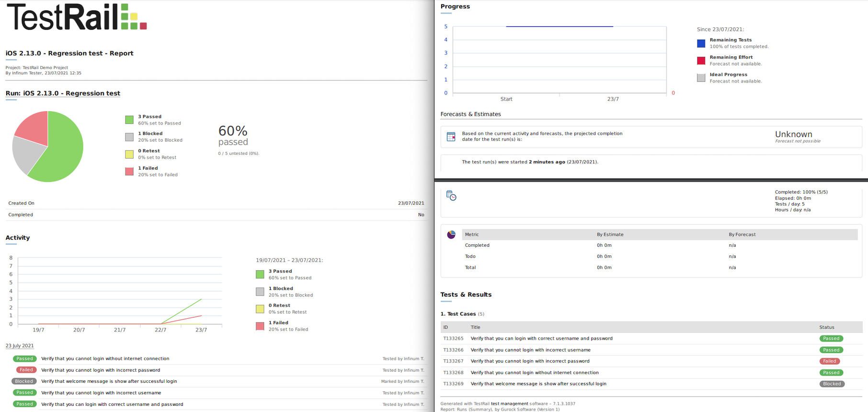Image resolution: width=868 pixels, height=412 pixels.
Task: Click test ID T133268
Action: tap(453, 373)
